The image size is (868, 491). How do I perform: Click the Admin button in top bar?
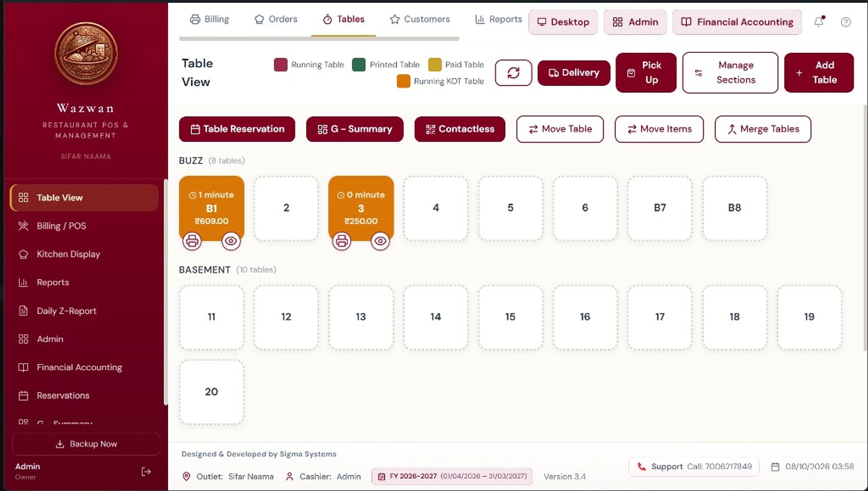(635, 22)
